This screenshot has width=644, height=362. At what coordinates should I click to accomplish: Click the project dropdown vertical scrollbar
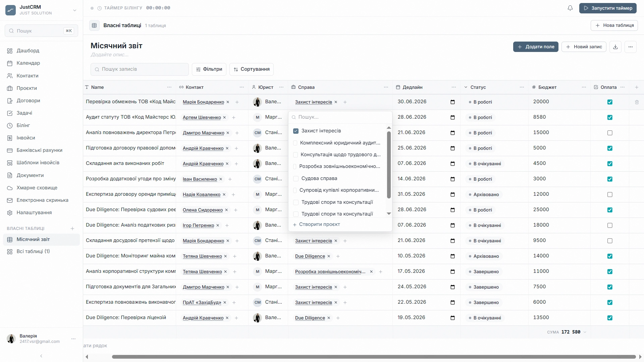389,165
